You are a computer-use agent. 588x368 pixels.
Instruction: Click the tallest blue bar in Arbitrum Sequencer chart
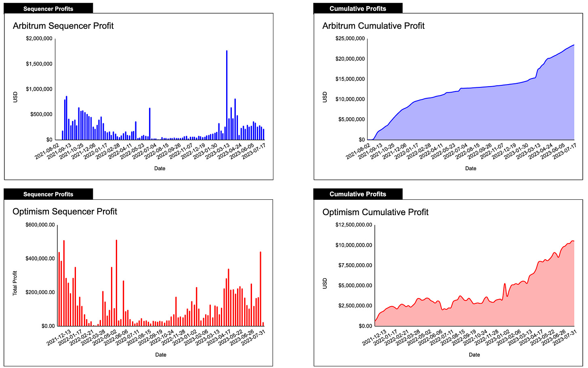coord(227,95)
